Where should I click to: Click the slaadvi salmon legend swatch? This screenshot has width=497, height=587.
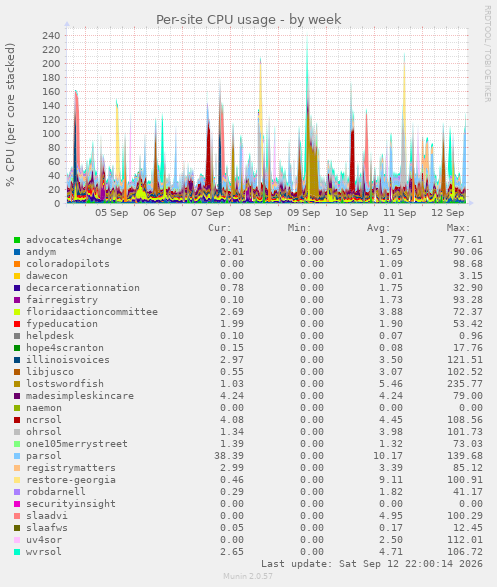tap(17, 516)
